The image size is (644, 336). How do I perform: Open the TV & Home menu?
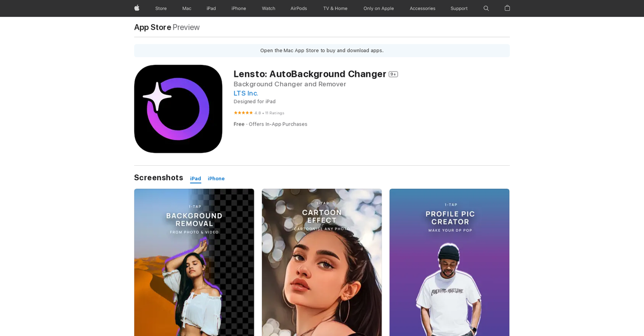pyautogui.click(x=335, y=8)
